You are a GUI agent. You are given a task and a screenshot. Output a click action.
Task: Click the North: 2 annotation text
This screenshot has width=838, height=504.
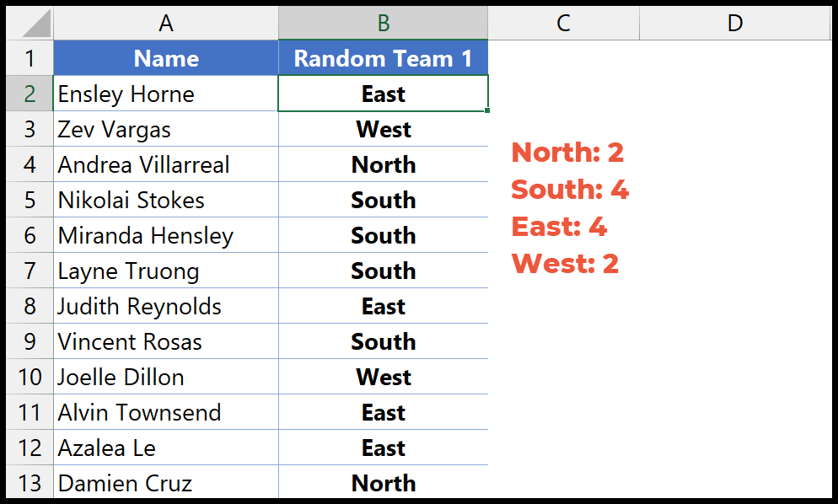567,153
